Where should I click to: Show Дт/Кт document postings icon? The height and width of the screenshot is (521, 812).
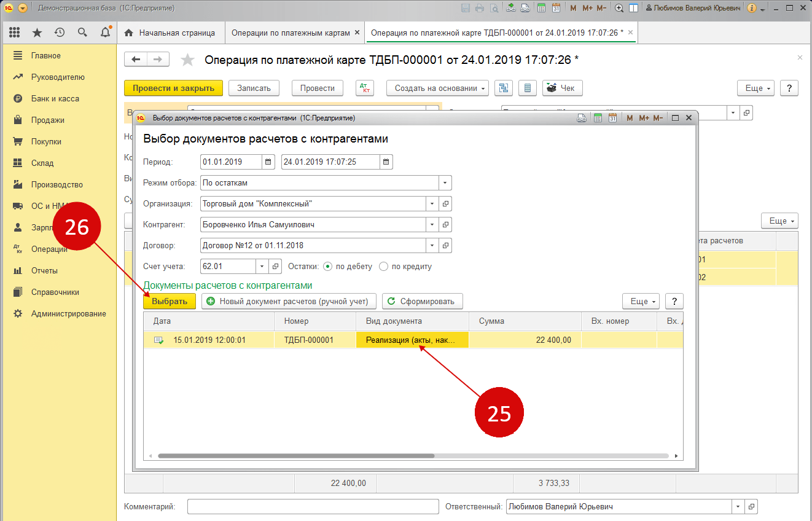tap(365, 88)
